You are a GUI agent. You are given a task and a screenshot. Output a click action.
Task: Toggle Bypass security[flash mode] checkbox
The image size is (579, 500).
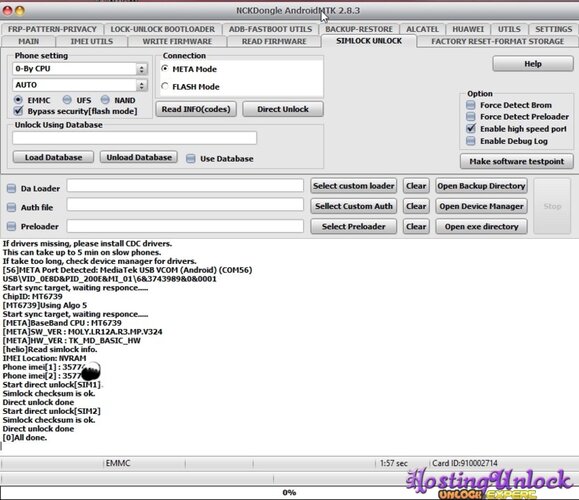click(18, 111)
